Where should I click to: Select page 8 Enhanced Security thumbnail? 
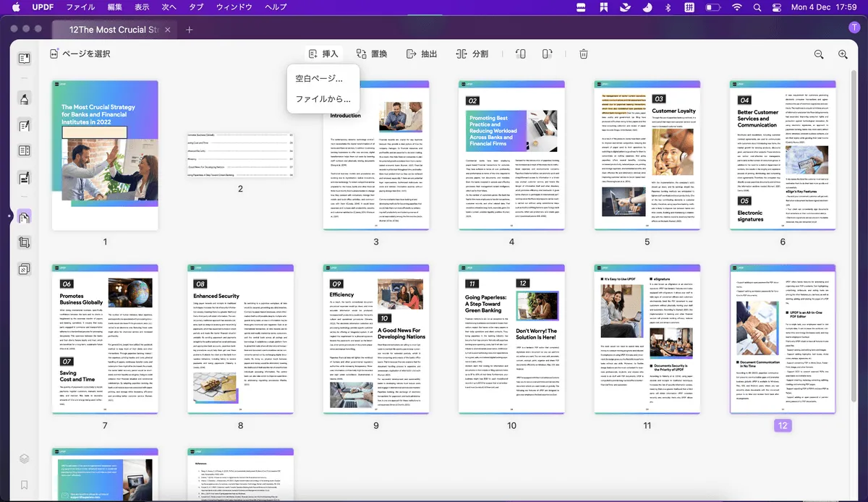[x=241, y=339]
